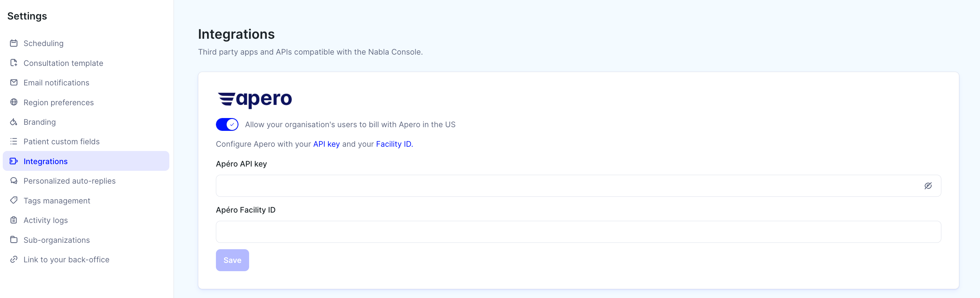This screenshot has width=980, height=298.
Task: Click the Scheduling calendar icon
Action: (x=14, y=43)
